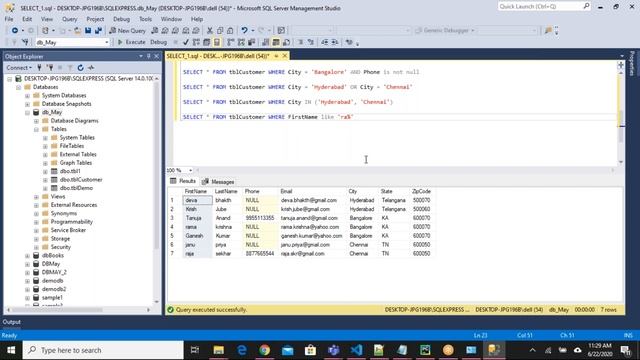Click the Paste icon in the toolbar
This screenshot has width=640, height=360.
(230, 31)
